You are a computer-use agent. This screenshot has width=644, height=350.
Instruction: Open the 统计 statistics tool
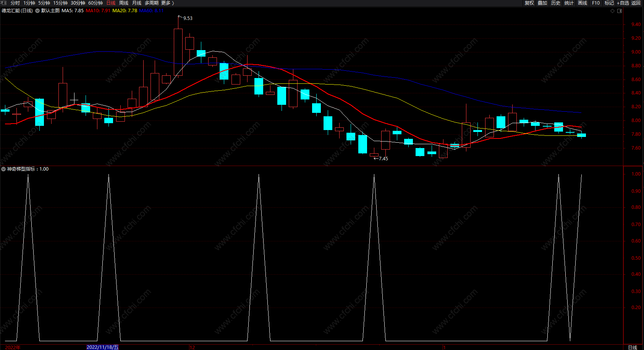coord(569,3)
